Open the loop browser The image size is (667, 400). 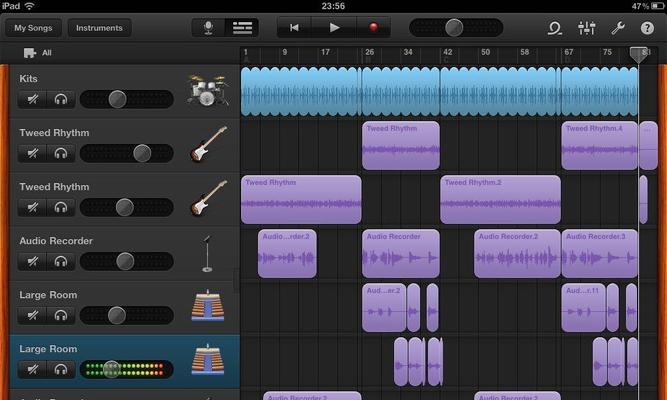click(x=554, y=28)
